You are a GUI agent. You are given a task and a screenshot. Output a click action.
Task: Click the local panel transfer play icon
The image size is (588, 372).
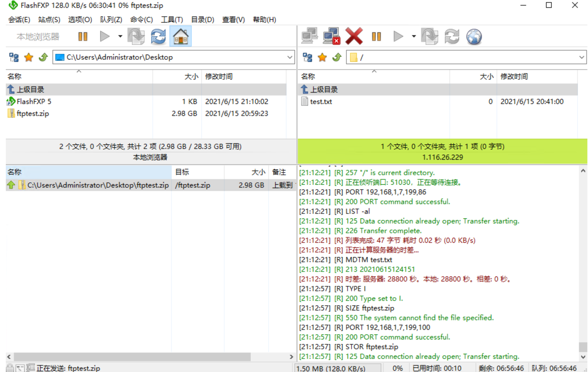tap(104, 36)
